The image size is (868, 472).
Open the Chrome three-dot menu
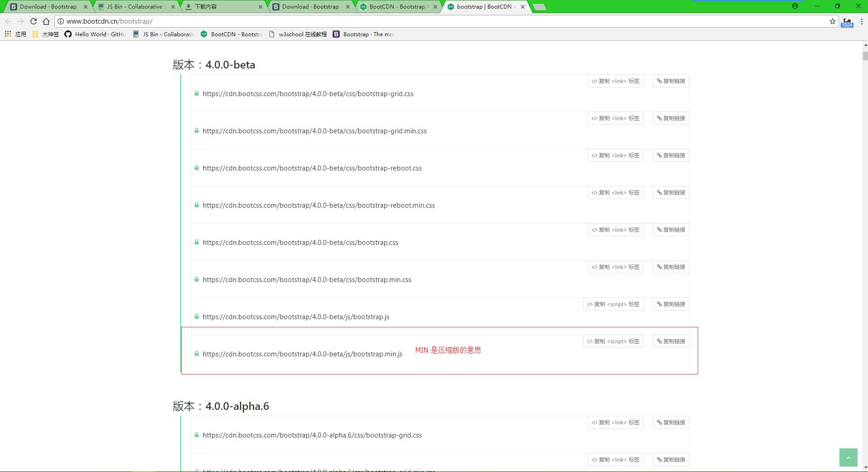(861, 21)
